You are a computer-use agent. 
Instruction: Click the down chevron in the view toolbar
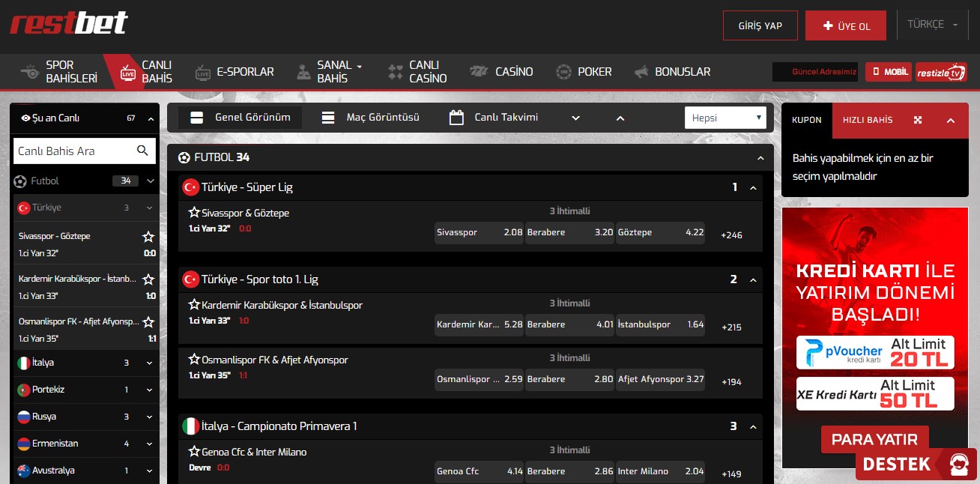[575, 118]
